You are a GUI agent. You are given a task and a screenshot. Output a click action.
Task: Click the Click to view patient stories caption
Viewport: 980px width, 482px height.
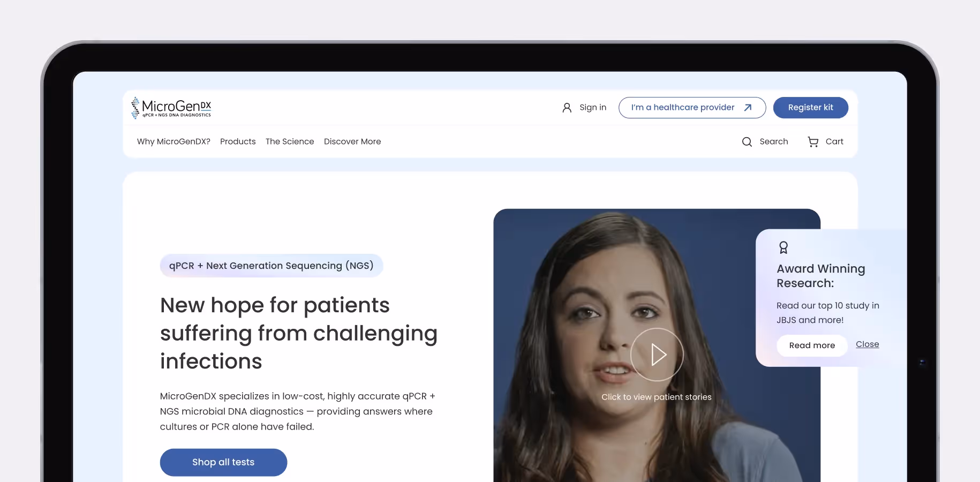coord(657,397)
